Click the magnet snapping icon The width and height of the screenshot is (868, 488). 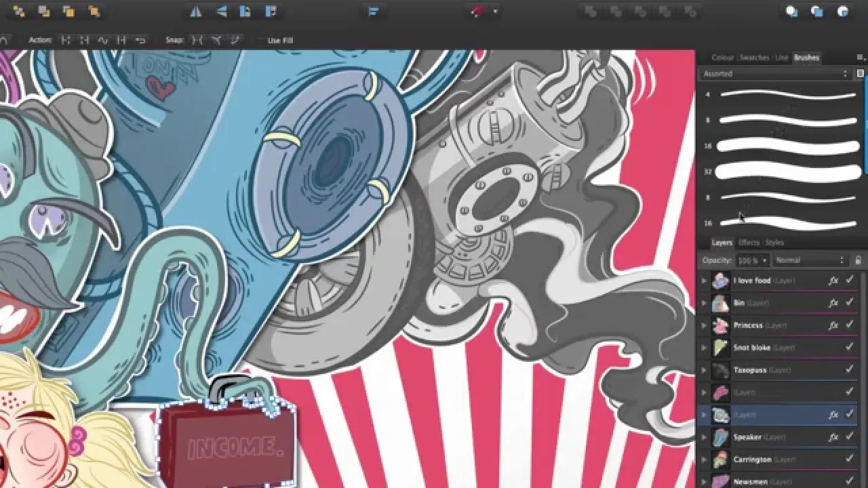click(477, 12)
